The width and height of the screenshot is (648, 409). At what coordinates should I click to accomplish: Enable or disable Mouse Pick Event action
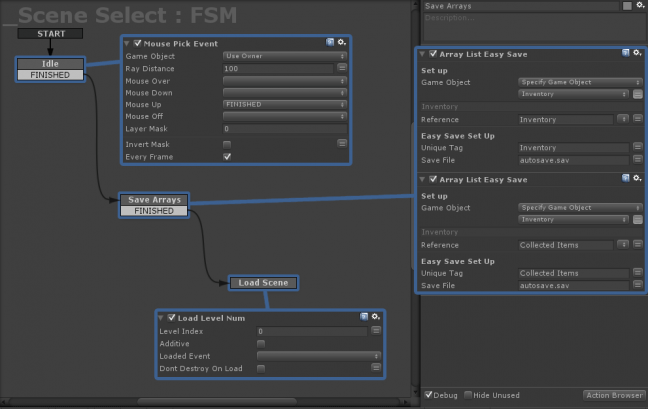[x=138, y=43]
